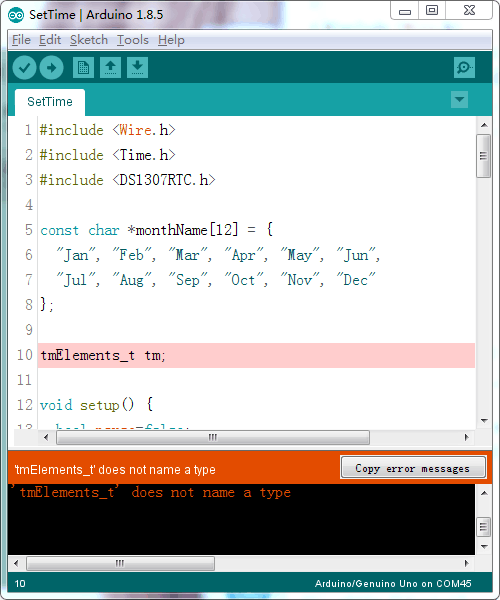Open the Help menu
The width and height of the screenshot is (500, 600).
tap(171, 40)
